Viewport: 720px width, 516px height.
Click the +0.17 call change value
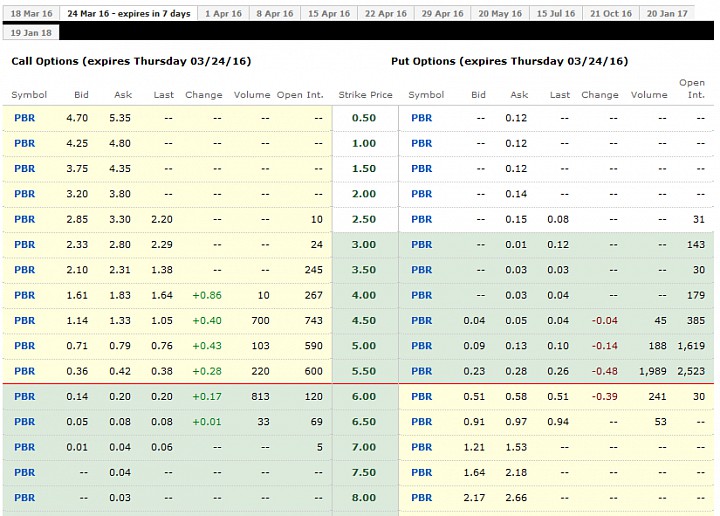207,396
